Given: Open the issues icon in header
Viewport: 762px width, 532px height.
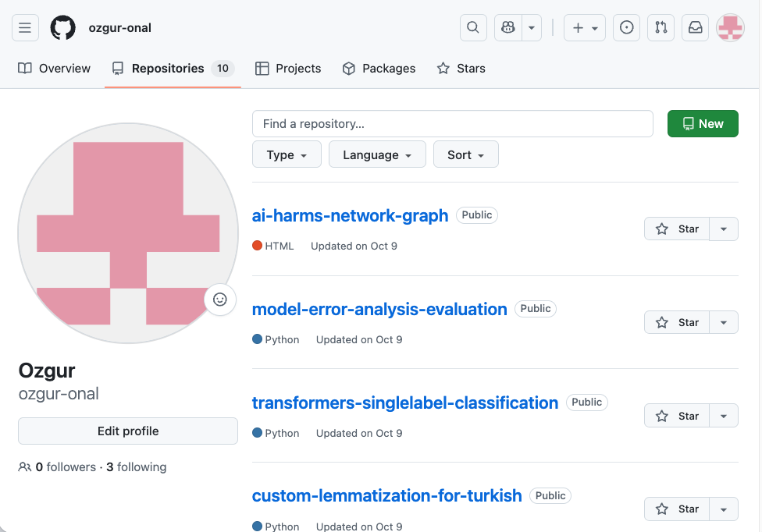Looking at the screenshot, I should [626, 28].
